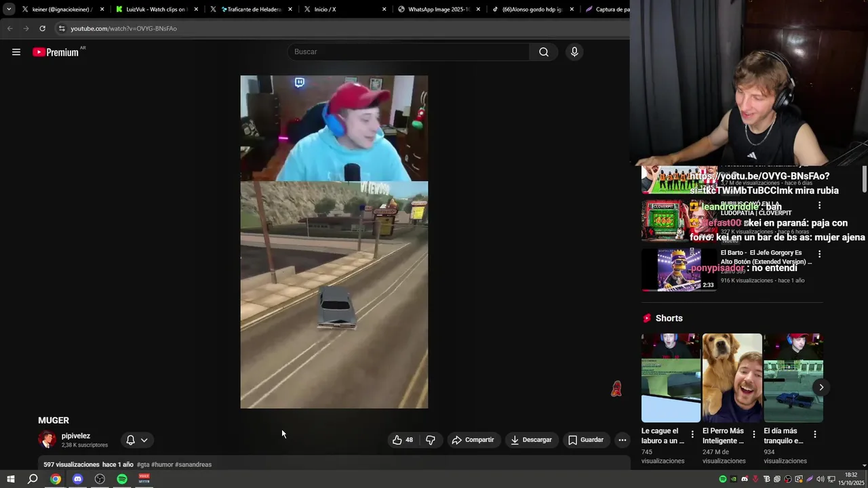868x488 pixels.
Task: Click the vertical video player
Action: pos(334,242)
